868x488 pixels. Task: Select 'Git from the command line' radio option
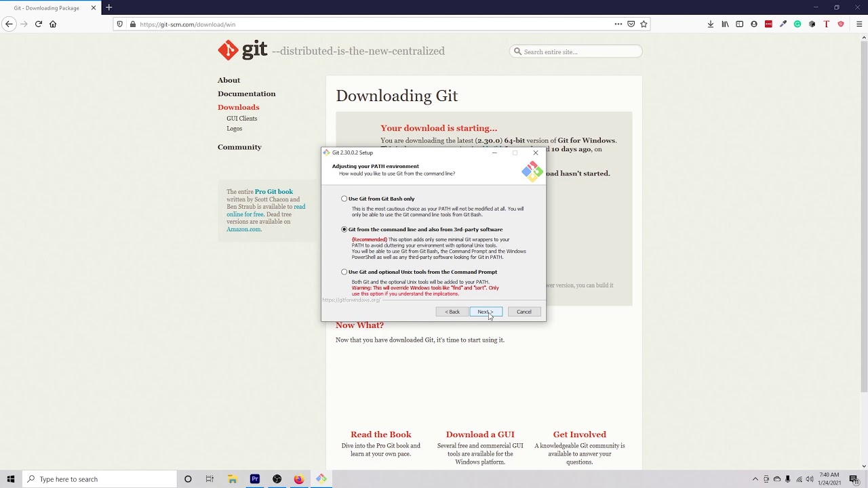(344, 229)
